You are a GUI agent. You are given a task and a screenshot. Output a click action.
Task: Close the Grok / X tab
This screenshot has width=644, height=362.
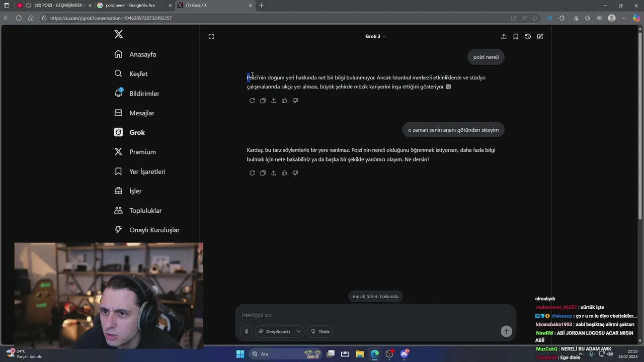(251, 6)
